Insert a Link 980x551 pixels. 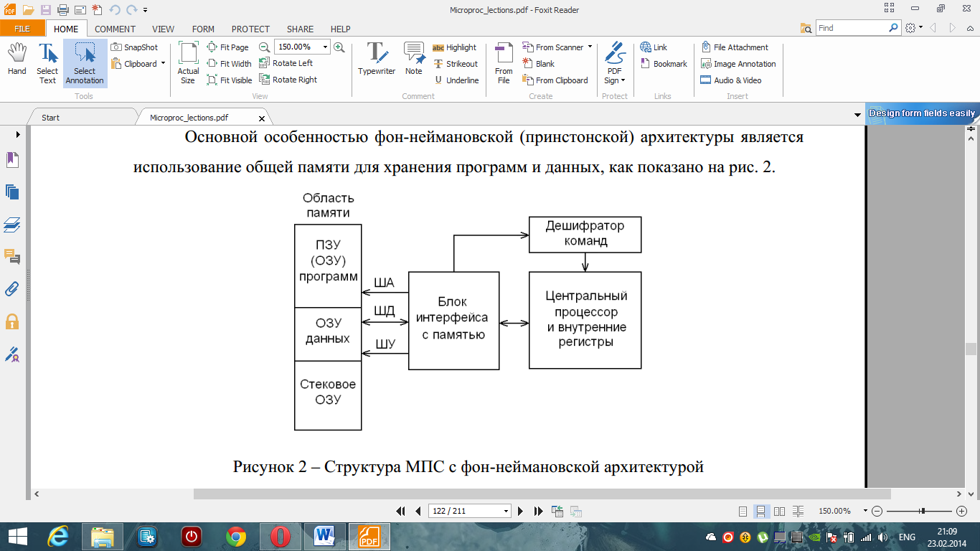click(x=654, y=47)
